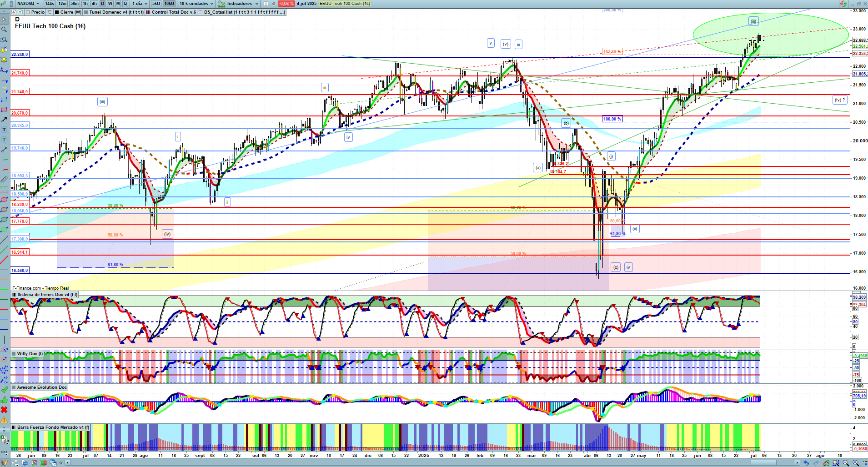Open the Indicadores button
The image size is (868, 467).
coord(239,4)
